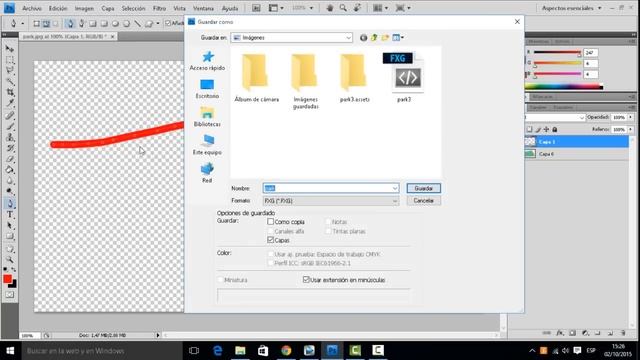Select the Lasso tool

pos(10,71)
